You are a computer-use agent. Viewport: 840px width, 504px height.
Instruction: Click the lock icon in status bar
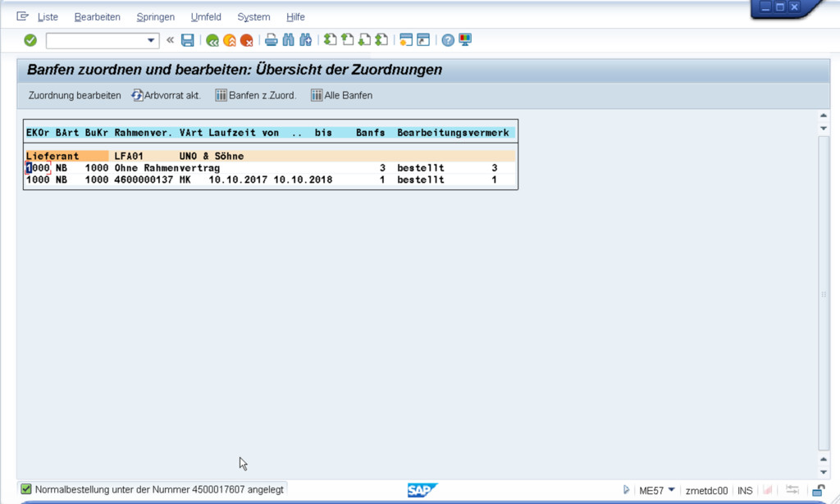pos(818,489)
